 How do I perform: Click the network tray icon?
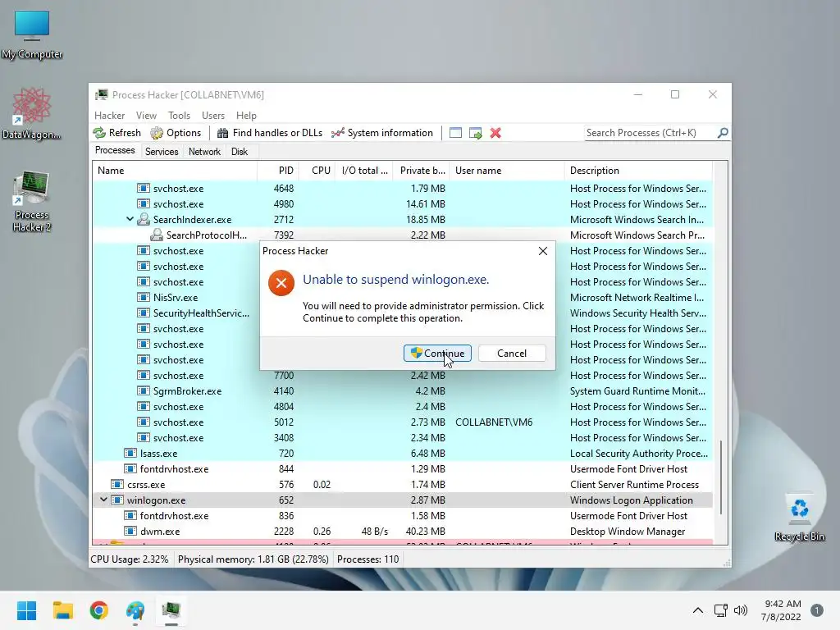coord(720,610)
